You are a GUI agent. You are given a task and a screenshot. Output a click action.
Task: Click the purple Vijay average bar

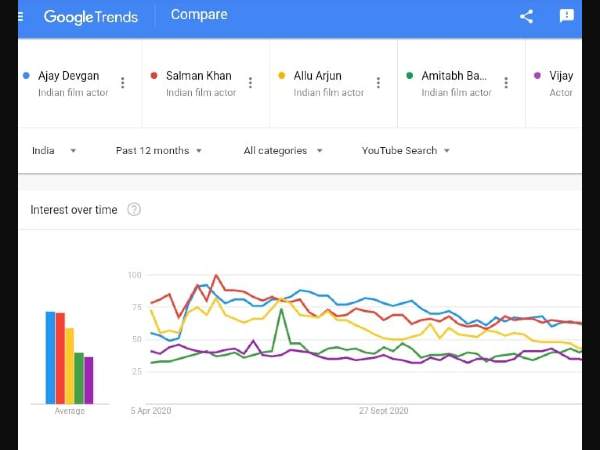pos(88,380)
